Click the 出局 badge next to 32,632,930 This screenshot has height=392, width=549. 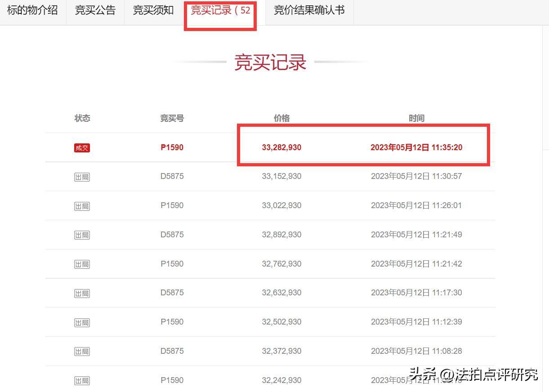(82, 293)
